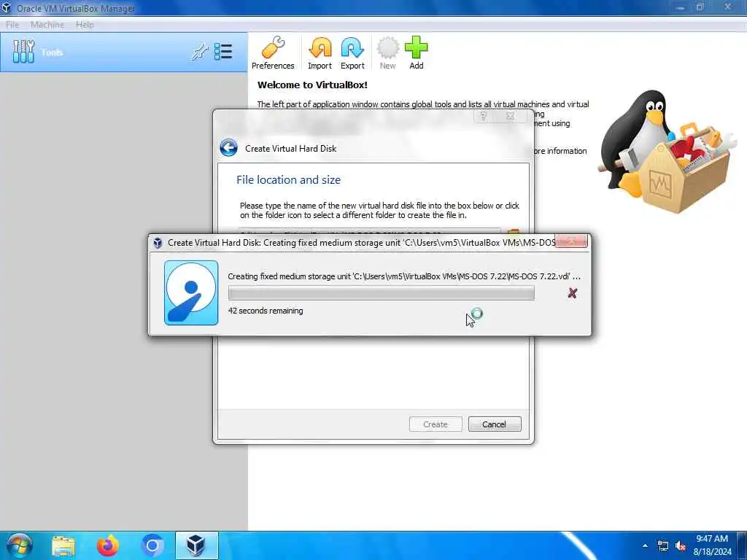Close the progress dialog window
747x560 pixels.
tap(571, 241)
